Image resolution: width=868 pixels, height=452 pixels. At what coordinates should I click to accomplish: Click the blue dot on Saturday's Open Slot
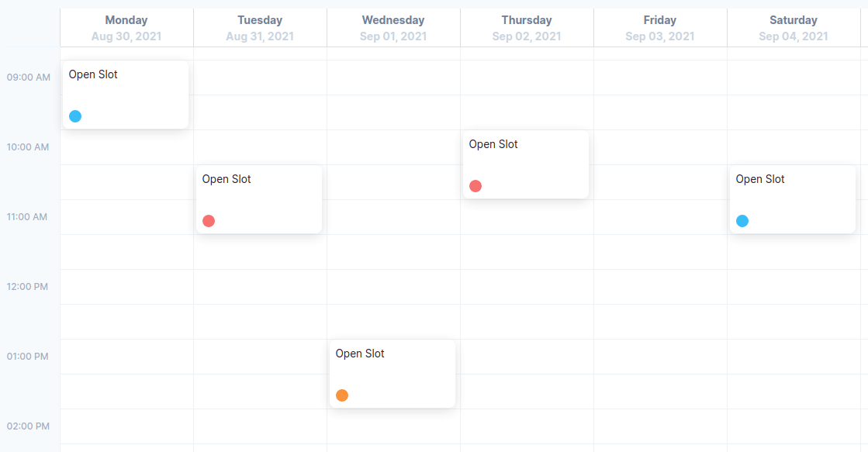tap(742, 220)
